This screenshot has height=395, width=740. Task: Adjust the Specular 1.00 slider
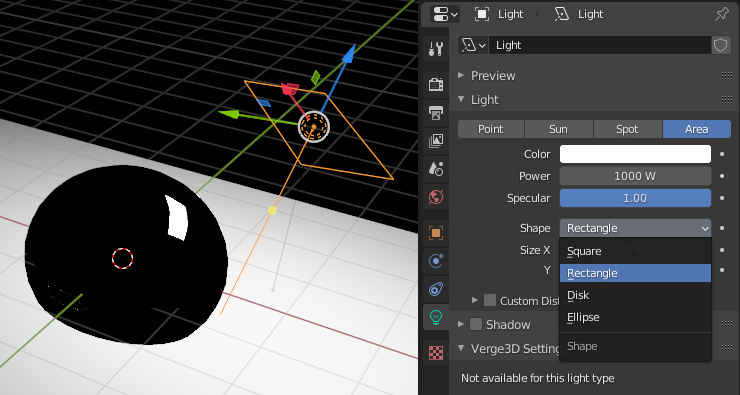[x=635, y=198]
